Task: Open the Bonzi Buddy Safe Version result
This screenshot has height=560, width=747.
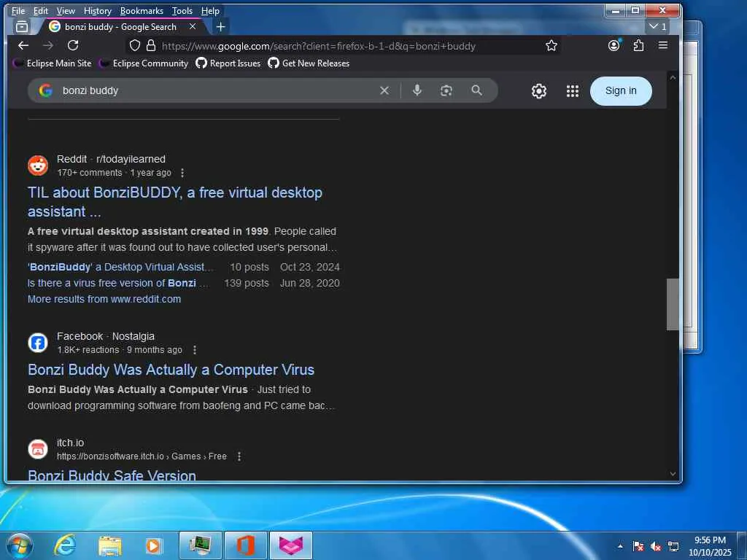Action: click(112, 475)
